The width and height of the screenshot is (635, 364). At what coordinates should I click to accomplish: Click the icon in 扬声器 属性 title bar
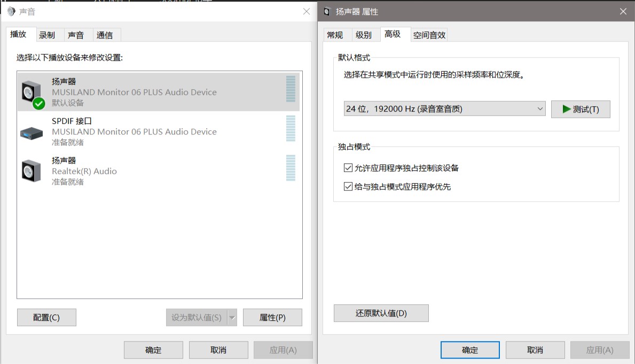click(x=326, y=11)
